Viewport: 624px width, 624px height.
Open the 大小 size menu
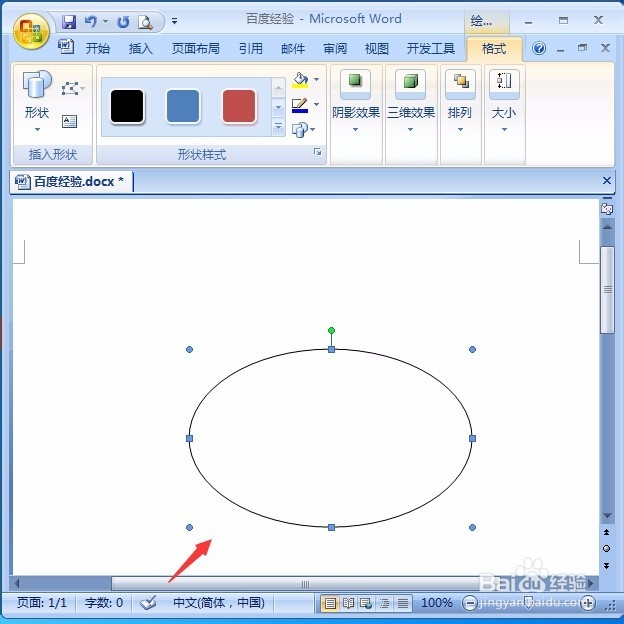(x=504, y=101)
